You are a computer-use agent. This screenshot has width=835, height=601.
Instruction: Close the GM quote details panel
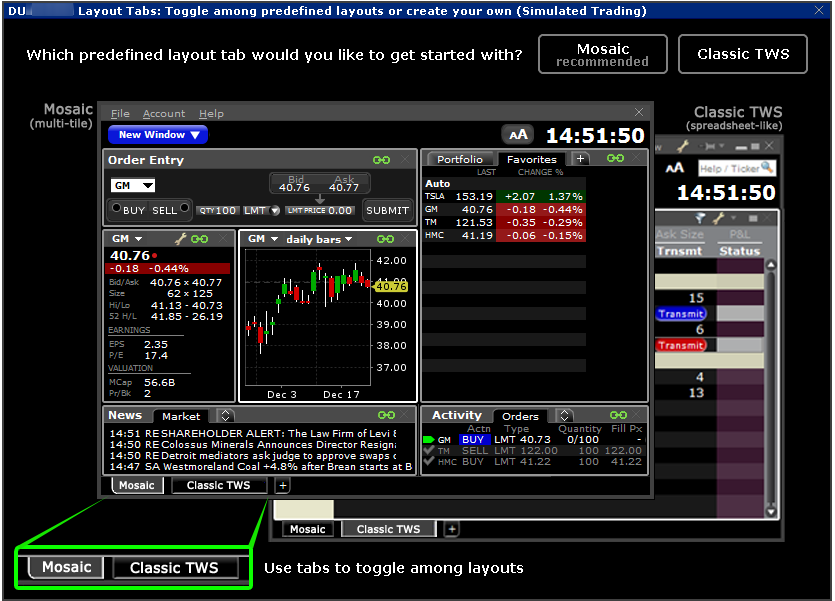click(x=224, y=239)
